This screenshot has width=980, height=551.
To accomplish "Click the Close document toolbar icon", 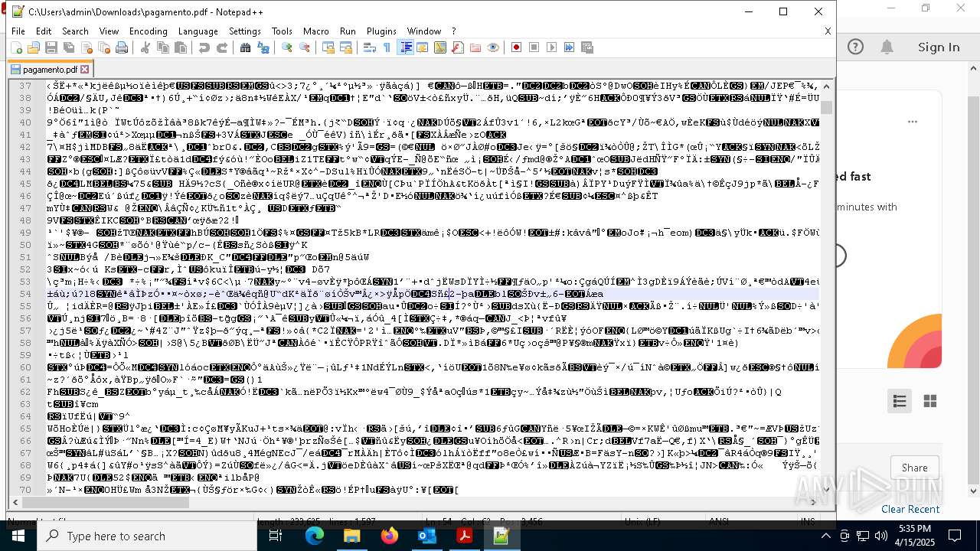I will tap(87, 47).
